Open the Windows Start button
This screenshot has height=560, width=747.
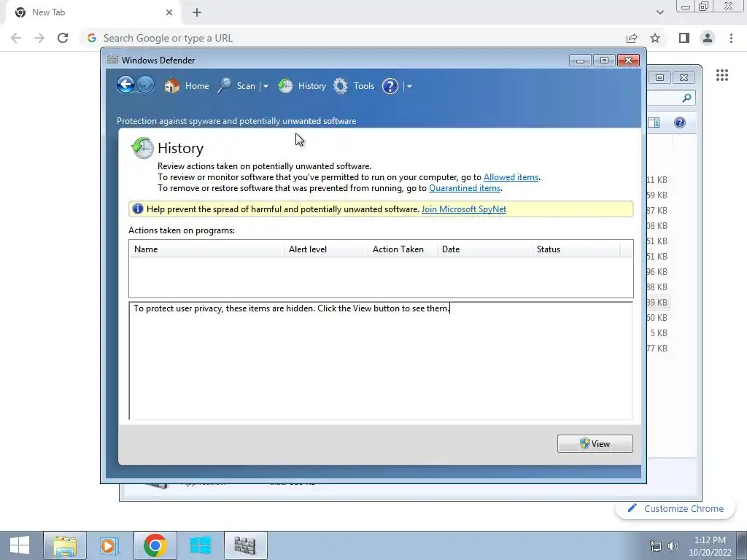[x=20, y=545]
